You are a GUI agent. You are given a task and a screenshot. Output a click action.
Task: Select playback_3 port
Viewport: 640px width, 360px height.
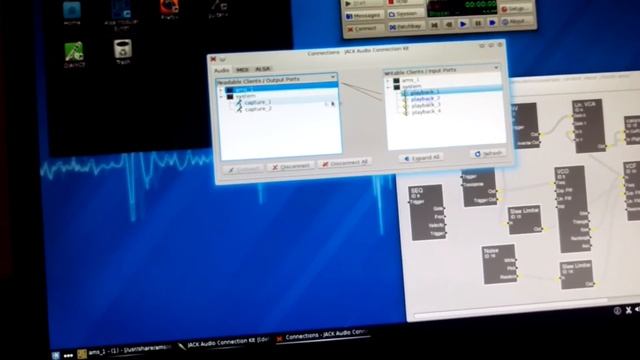click(426, 105)
